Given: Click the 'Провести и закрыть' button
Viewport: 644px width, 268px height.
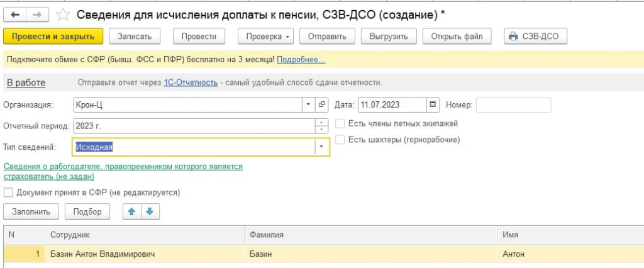Looking at the screenshot, I should pyautogui.click(x=53, y=36).
